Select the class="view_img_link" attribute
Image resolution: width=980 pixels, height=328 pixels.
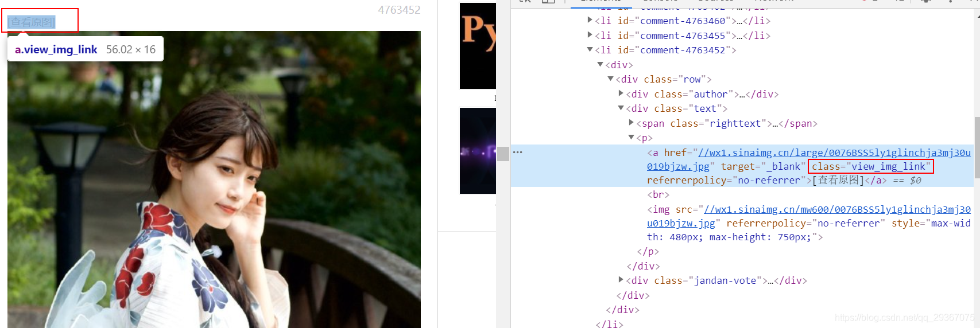pyautogui.click(x=871, y=166)
